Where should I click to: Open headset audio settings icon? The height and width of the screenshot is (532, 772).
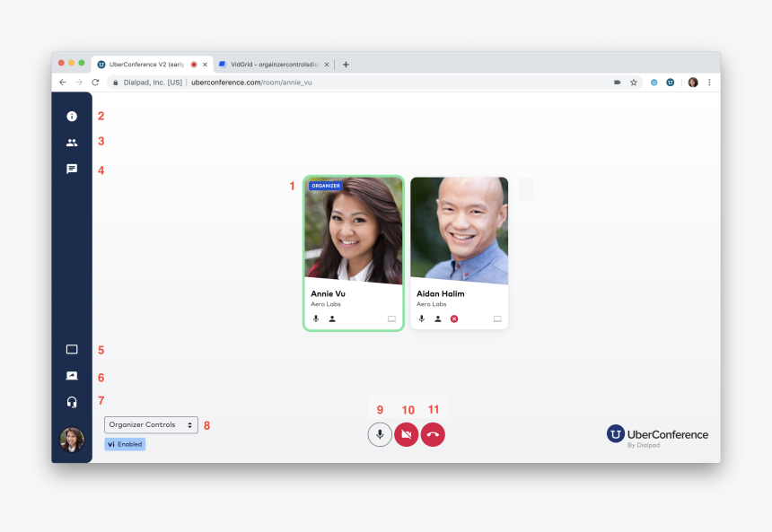tap(72, 403)
